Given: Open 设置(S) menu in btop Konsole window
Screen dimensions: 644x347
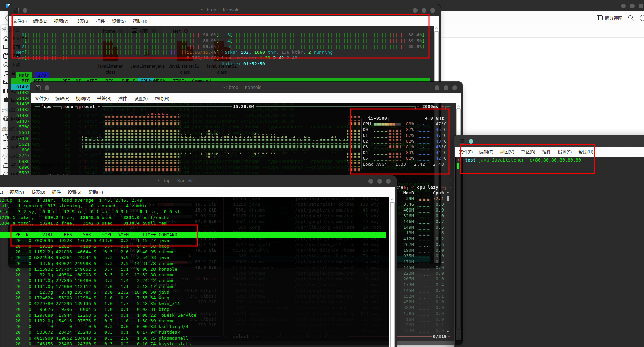Looking at the screenshot, I should click(x=141, y=99).
